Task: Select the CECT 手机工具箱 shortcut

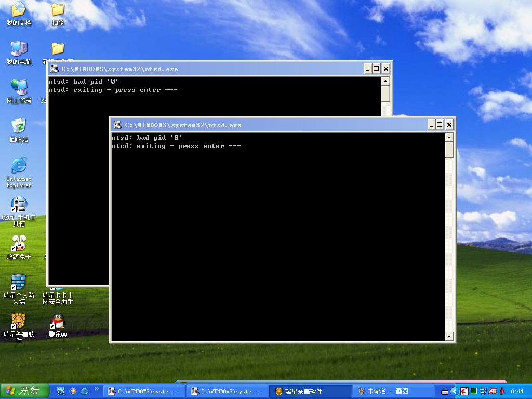Action: tap(19, 211)
